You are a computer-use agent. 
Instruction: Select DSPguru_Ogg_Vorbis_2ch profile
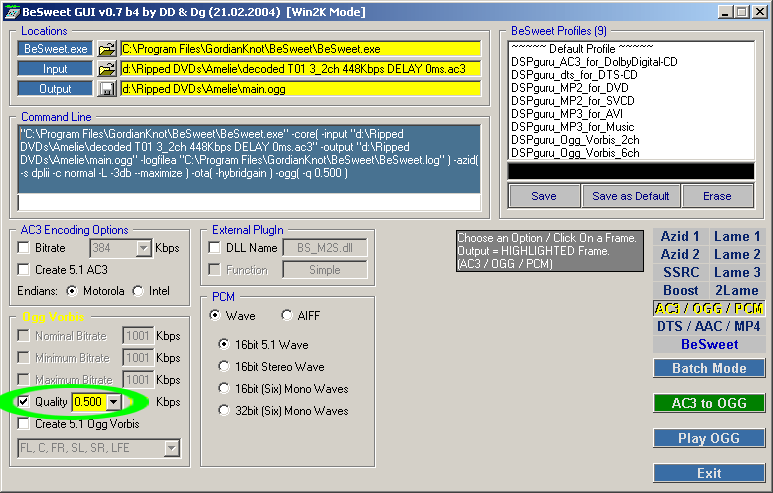(x=575, y=140)
